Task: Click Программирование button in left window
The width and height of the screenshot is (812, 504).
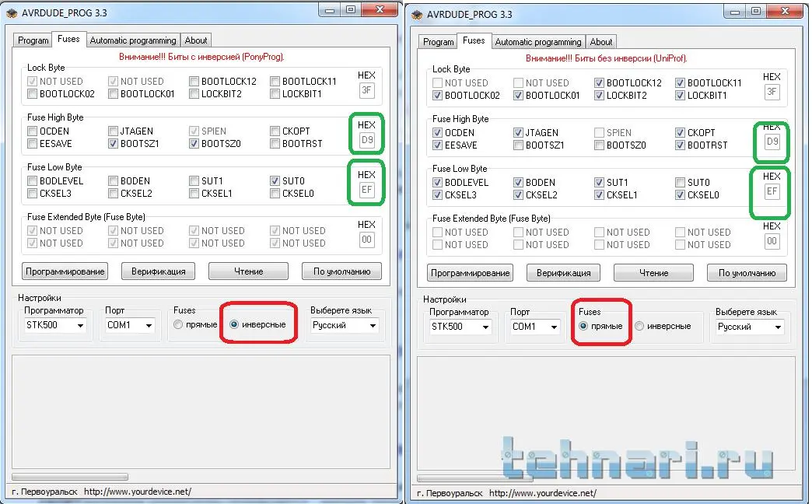Action: 65,271
